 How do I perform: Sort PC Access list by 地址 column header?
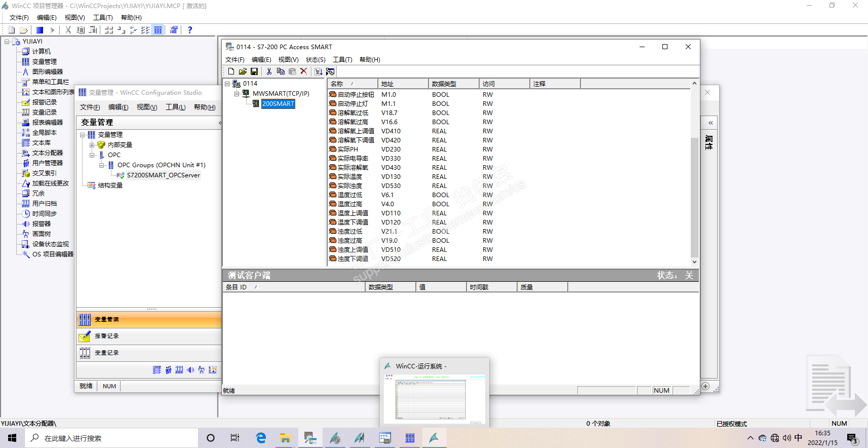pos(403,84)
